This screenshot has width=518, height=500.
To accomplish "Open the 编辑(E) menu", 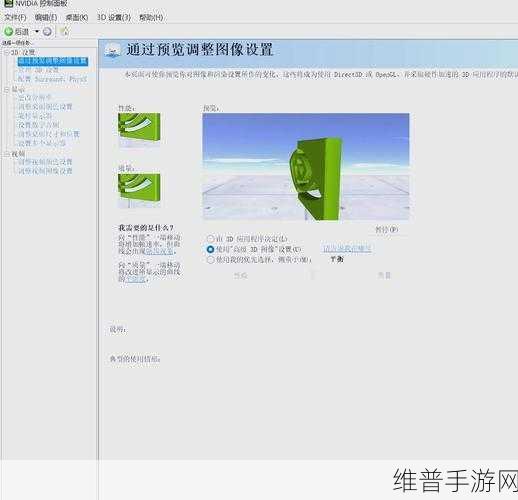I will coord(46,17).
